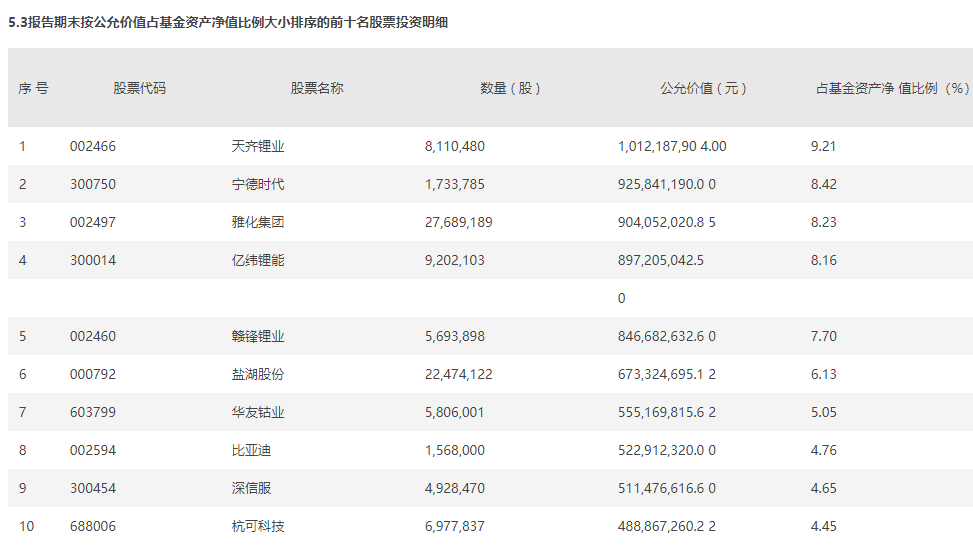973x556 pixels.
Task: Select ratio value 7.70
Action: pos(823,336)
